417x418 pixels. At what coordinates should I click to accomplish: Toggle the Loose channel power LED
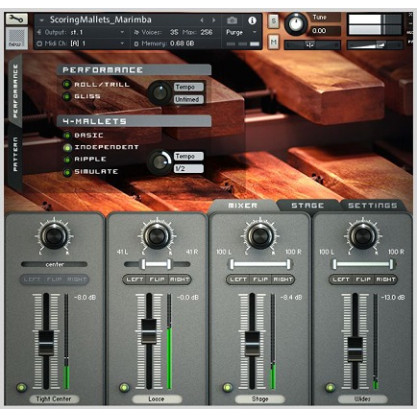124,387
